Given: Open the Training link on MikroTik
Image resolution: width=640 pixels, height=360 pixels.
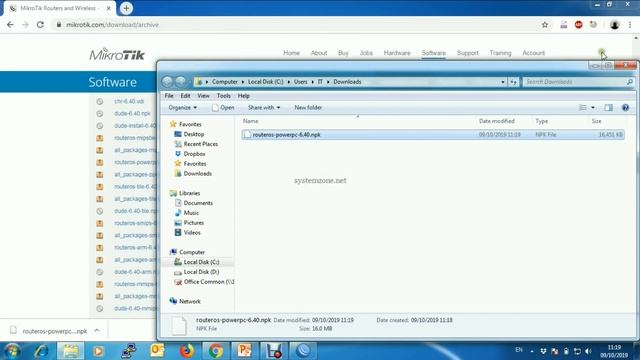Looking at the screenshot, I should click(500, 53).
